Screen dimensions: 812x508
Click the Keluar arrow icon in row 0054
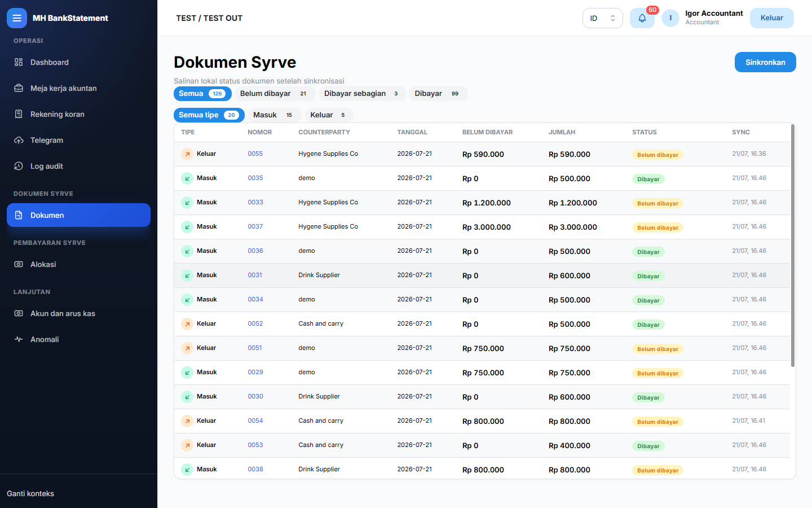click(x=187, y=421)
